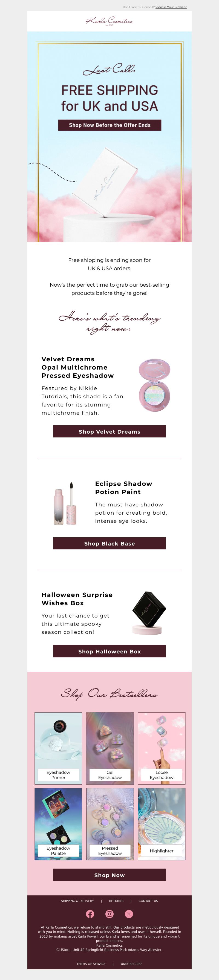Click Shop Velvet Dreams button
Screen dimensions: 219x980
click(x=109, y=431)
